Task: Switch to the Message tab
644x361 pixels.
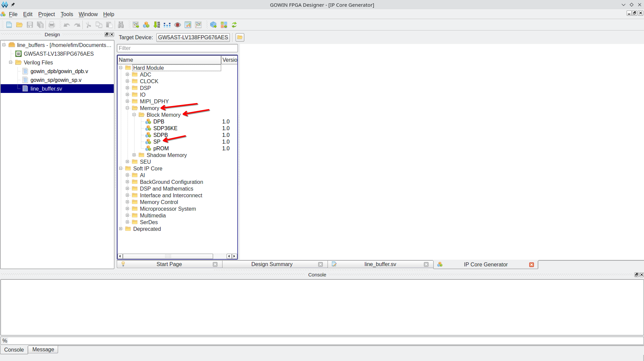Action: click(x=43, y=350)
